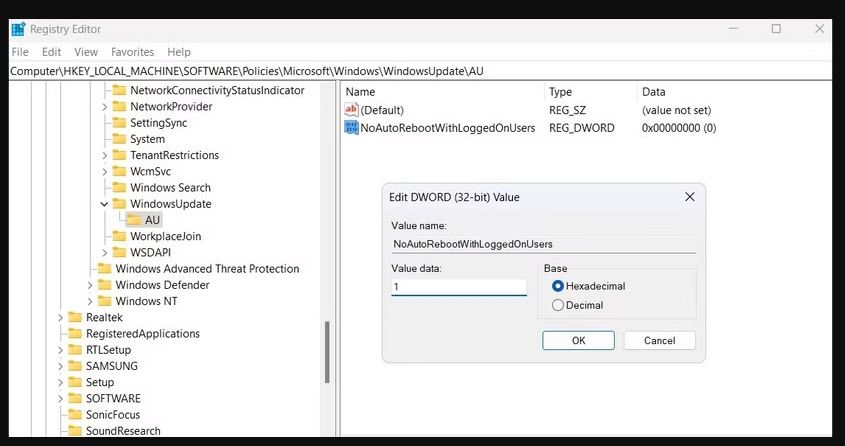
Task: Click the TenantRestrictions folder icon
Action: (119, 155)
